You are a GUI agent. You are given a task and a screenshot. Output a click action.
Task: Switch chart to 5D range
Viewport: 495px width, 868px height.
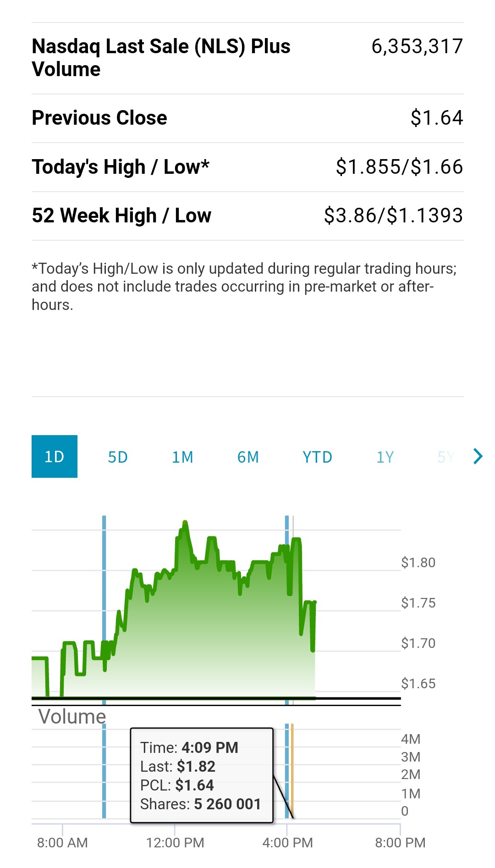coord(118,457)
